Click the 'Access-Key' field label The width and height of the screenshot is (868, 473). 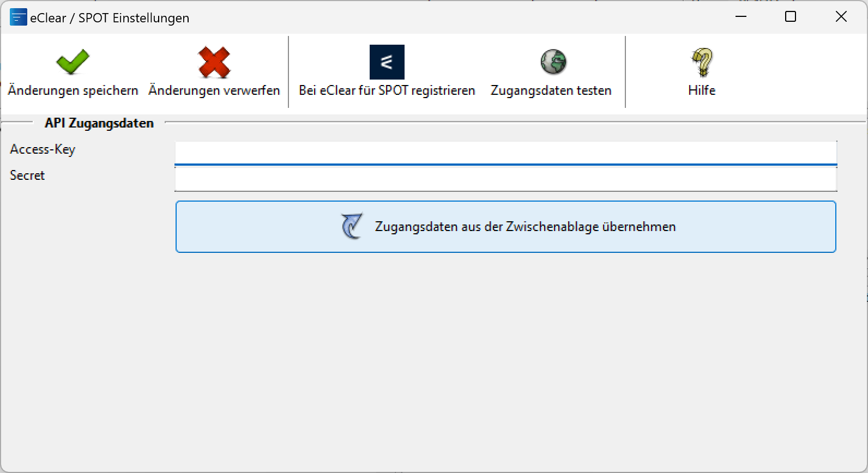click(43, 149)
